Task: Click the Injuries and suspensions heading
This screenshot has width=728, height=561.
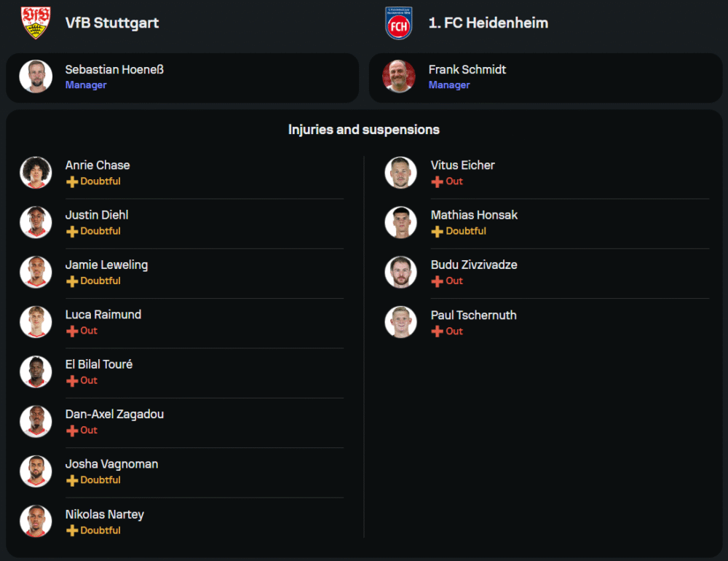Action: point(364,130)
